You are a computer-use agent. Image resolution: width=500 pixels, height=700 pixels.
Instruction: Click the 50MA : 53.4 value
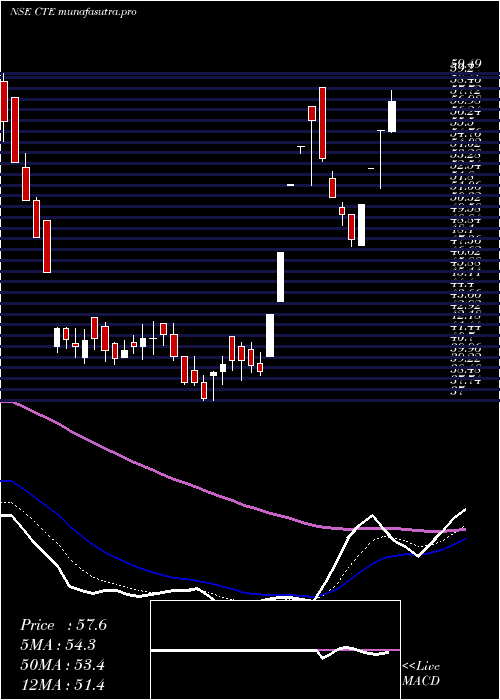[62, 665]
